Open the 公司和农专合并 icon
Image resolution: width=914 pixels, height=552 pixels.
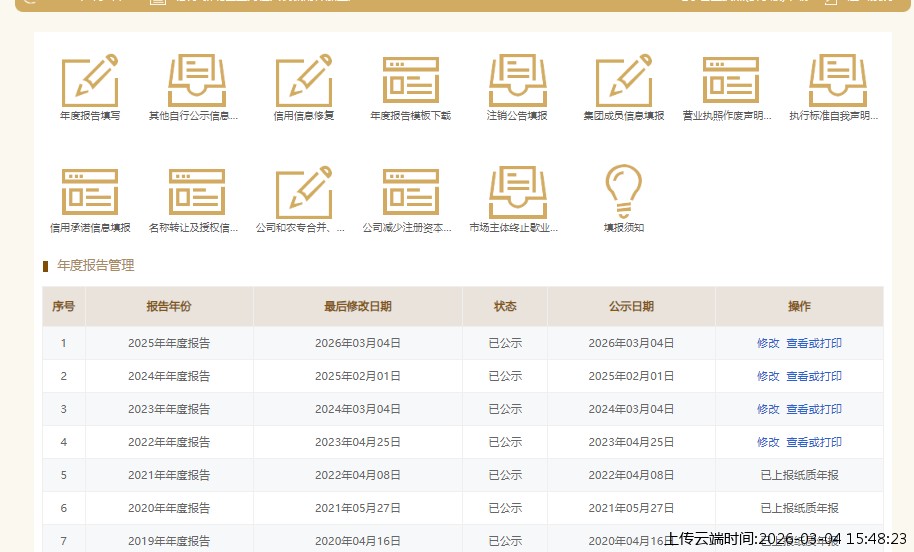[x=303, y=192]
